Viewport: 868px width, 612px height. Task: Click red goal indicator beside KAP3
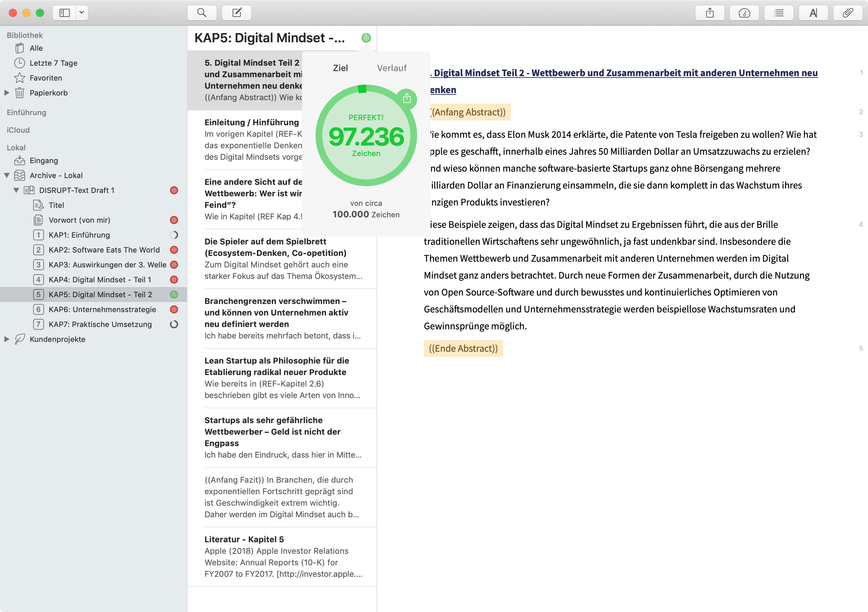click(x=174, y=265)
